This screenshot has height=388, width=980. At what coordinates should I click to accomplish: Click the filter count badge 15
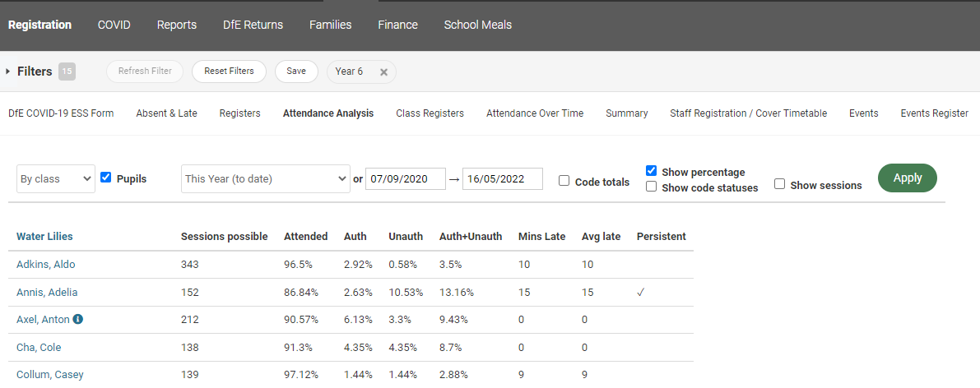pos(67,72)
